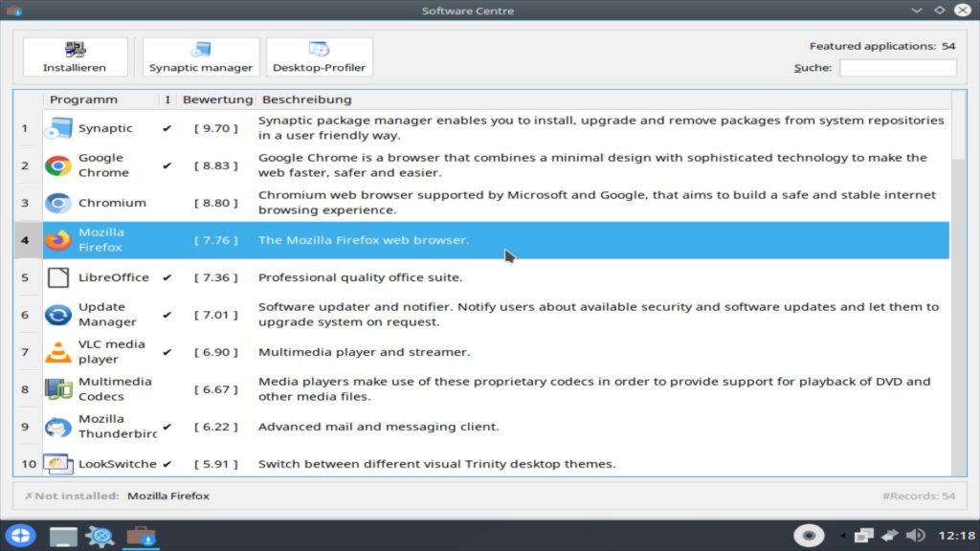Select the Mozilla Thunderbird program name
The image size is (980, 551).
118,427
